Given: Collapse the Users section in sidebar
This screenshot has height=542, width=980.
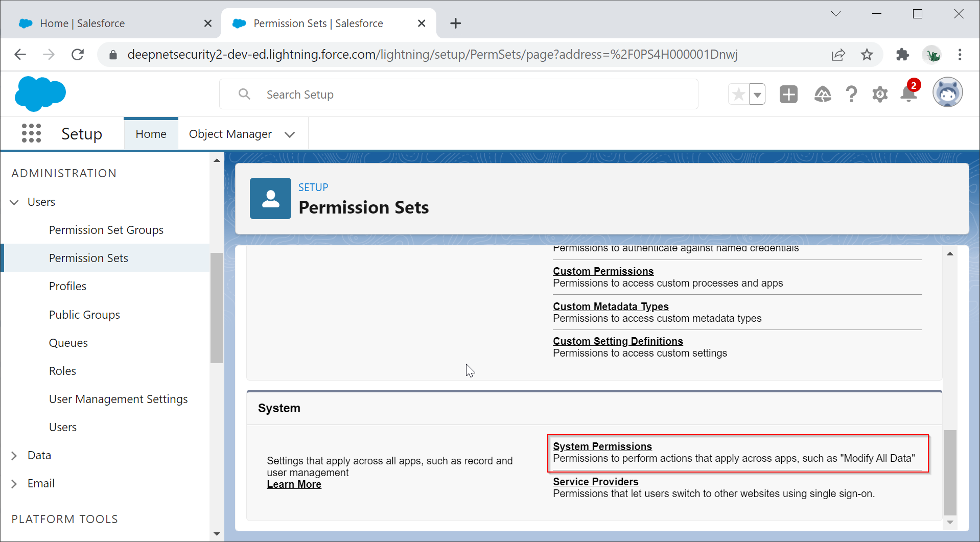Looking at the screenshot, I should click(14, 202).
